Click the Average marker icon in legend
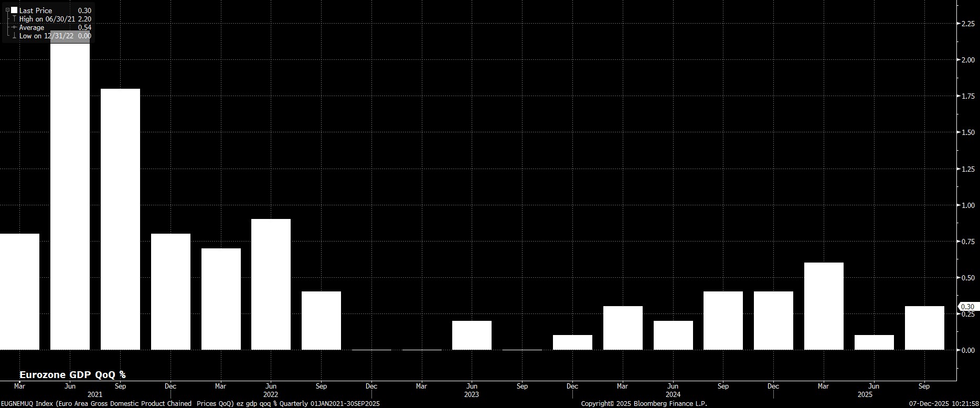The height and width of the screenshot is (408, 980). [x=14, y=27]
